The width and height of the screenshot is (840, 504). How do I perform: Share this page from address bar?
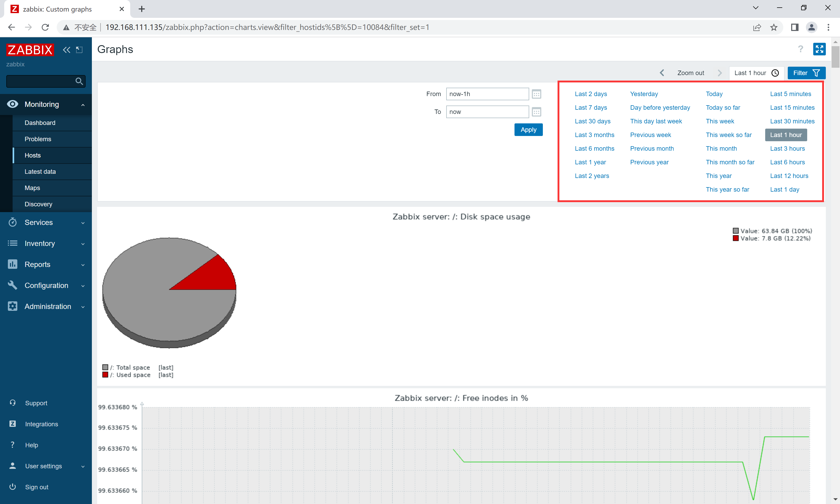(x=757, y=27)
